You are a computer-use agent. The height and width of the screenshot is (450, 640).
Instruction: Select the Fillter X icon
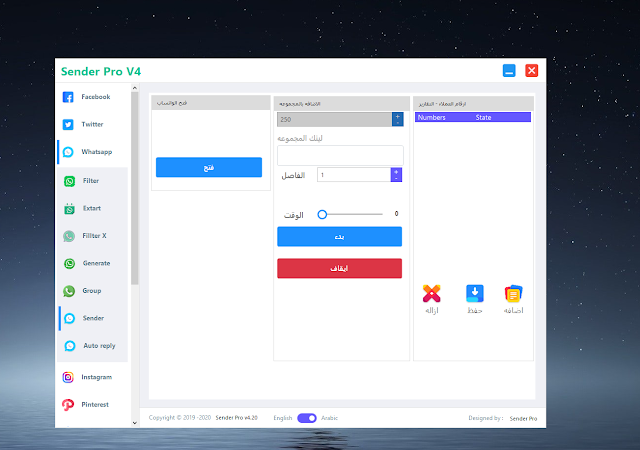pyautogui.click(x=69, y=236)
